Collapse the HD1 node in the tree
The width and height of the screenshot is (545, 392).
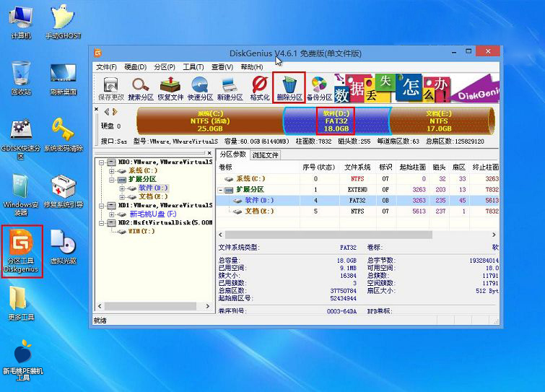(x=101, y=206)
